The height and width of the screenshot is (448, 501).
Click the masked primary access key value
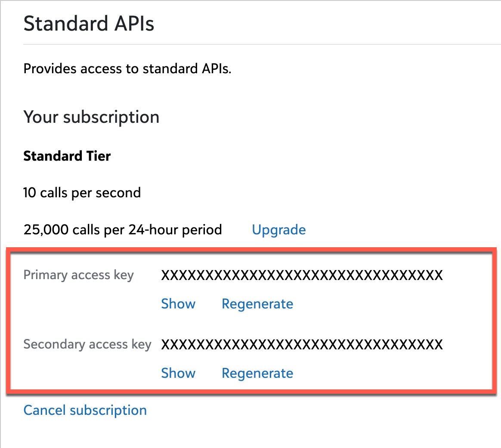point(302,275)
